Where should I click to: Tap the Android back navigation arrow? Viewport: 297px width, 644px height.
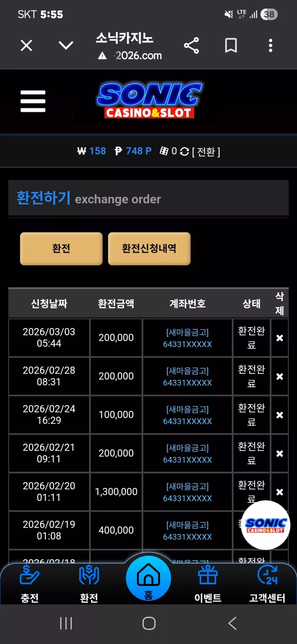tap(232, 623)
